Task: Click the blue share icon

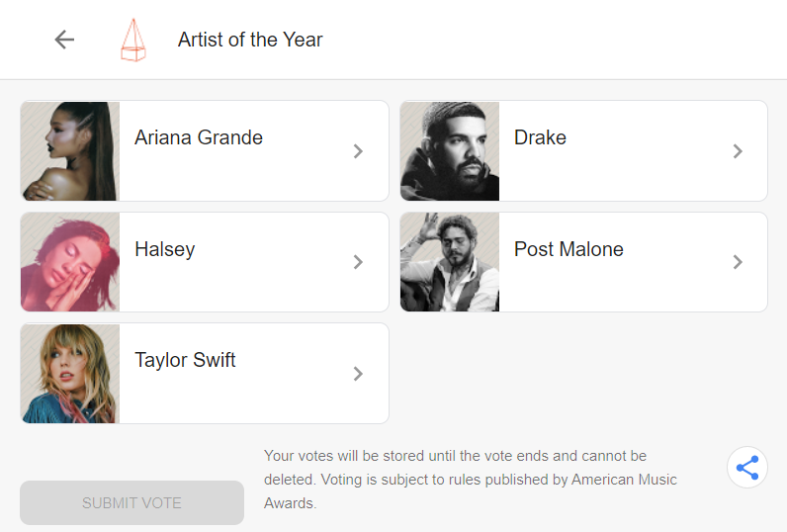Action: click(x=747, y=468)
